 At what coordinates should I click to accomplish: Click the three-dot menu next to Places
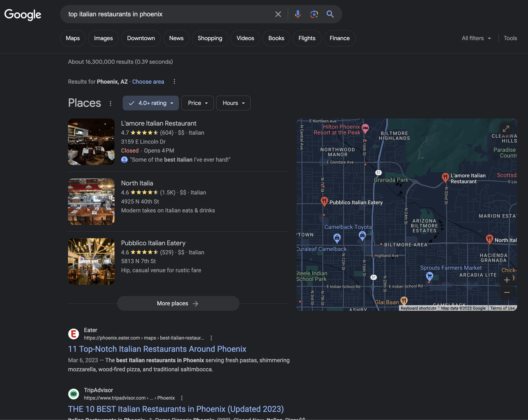tap(110, 103)
